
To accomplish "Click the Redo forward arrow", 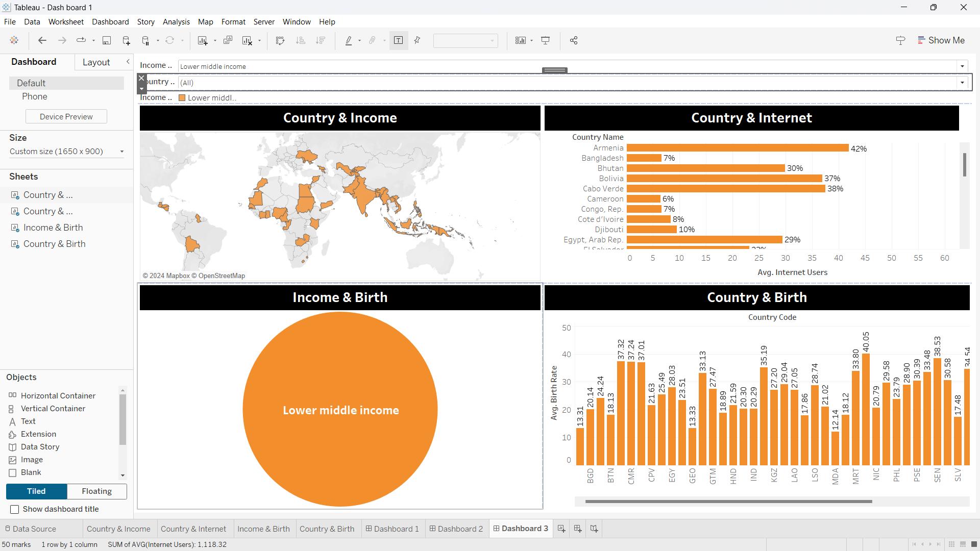I will (x=62, y=40).
